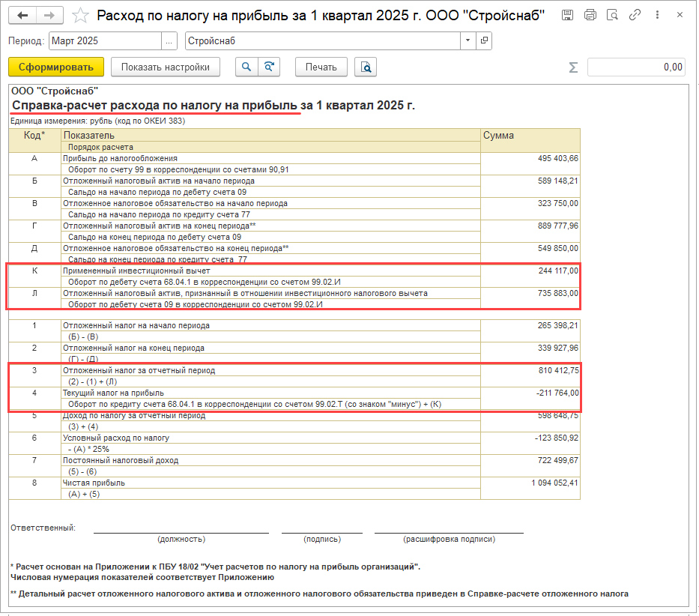The width and height of the screenshot is (699, 616).
Task: Go forward with the right arrow button
Action: [50, 15]
